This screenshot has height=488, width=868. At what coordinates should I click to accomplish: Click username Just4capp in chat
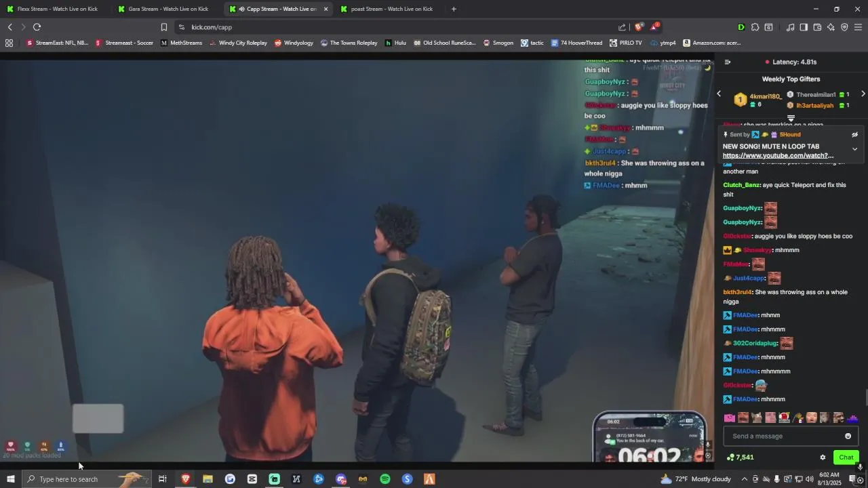(x=749, y=279)
